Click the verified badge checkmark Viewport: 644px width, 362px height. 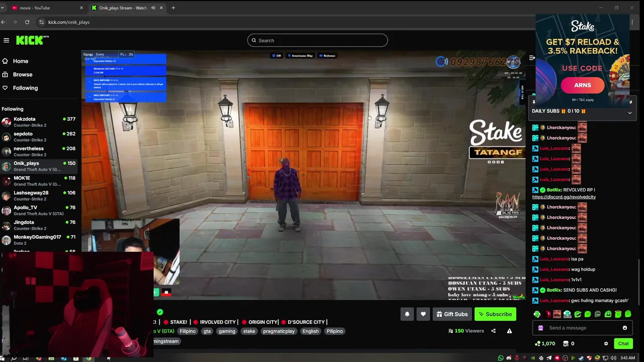(x=160, y=312)
